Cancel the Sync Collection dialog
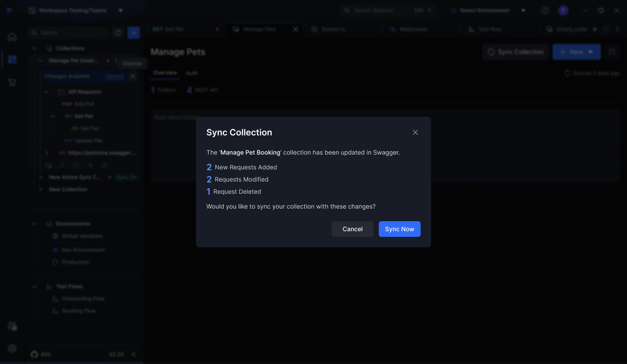 352,229
